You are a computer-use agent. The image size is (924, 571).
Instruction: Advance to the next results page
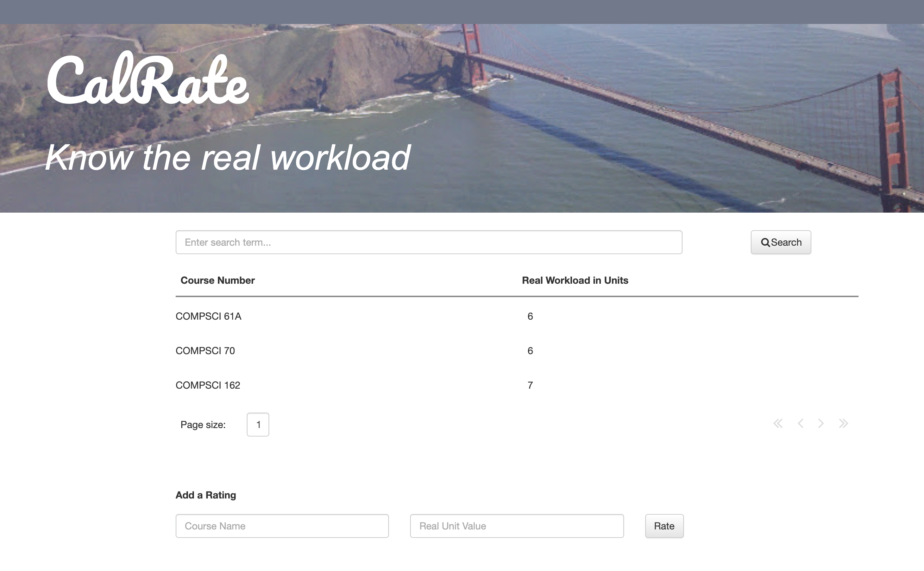pos(821,424)
